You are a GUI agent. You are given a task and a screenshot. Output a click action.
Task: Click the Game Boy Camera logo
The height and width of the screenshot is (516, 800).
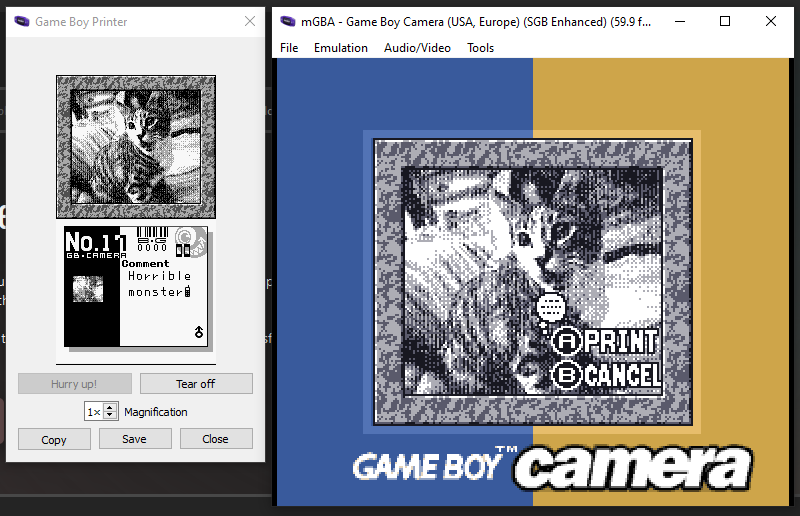point(553,466)
